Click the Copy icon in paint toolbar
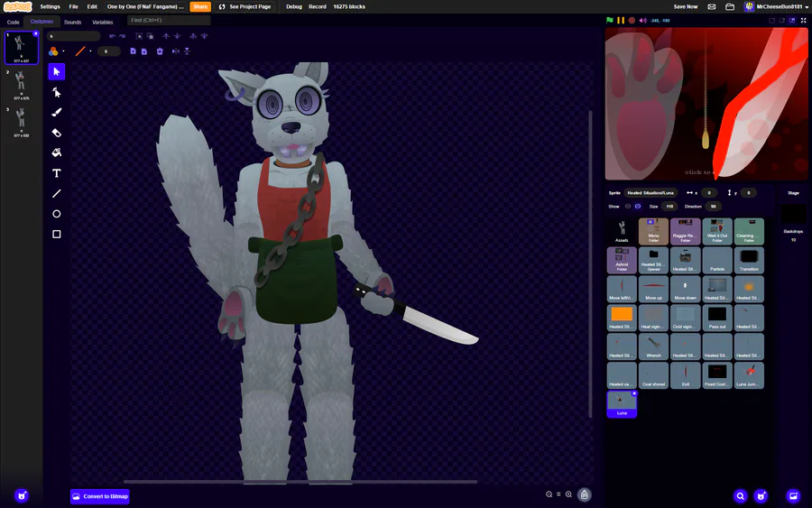This screenshot has height=508, width=812. (134, 51)
